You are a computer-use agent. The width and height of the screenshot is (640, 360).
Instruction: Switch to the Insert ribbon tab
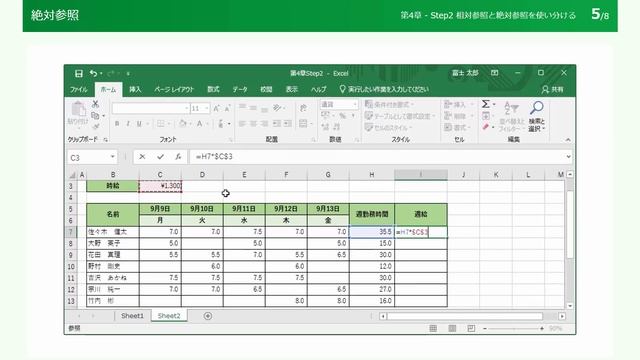[x=135, y=89]
